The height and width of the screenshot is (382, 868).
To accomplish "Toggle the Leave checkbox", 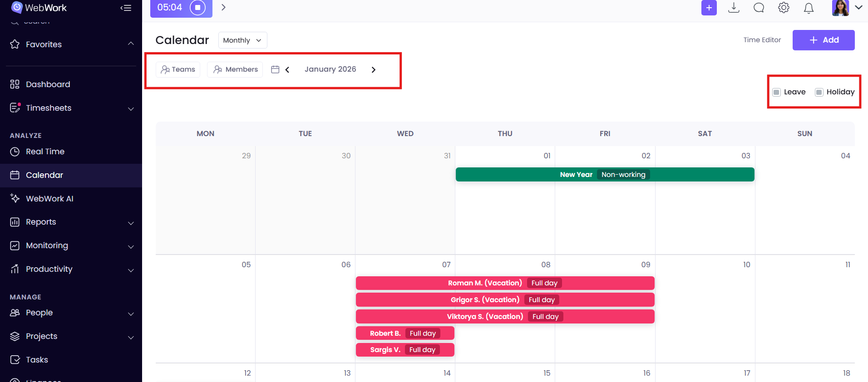I will click(777, 92).
